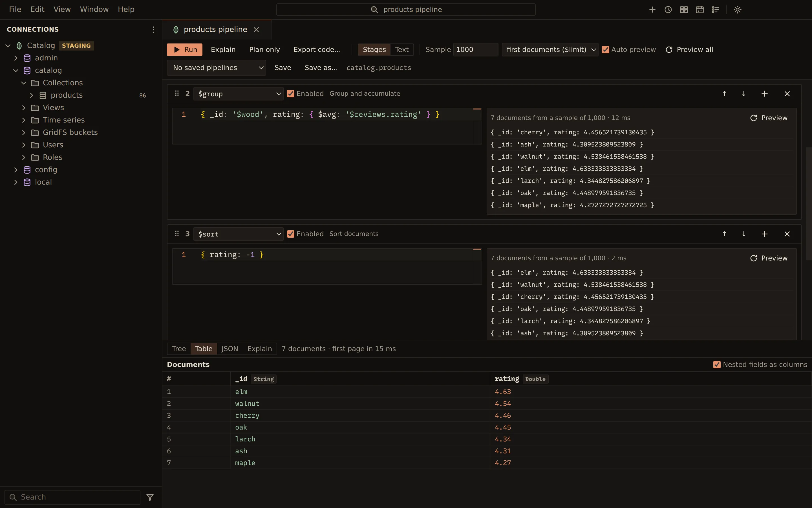Remove the $group stage

787,94
